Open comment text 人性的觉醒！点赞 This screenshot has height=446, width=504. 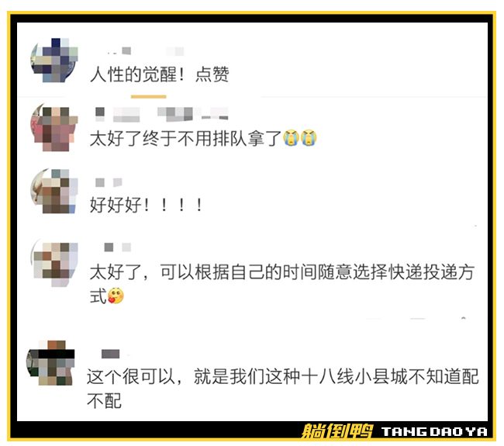tap(160, 74)
